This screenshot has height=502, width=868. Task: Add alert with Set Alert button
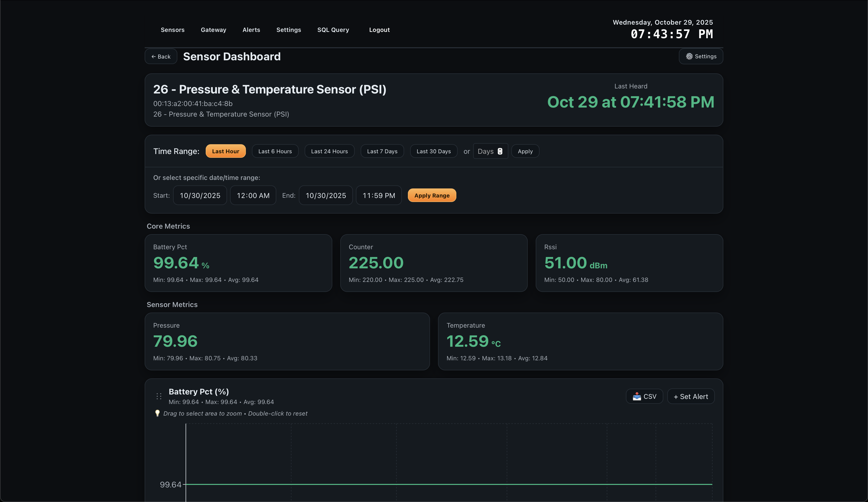(x=691, y=396)
